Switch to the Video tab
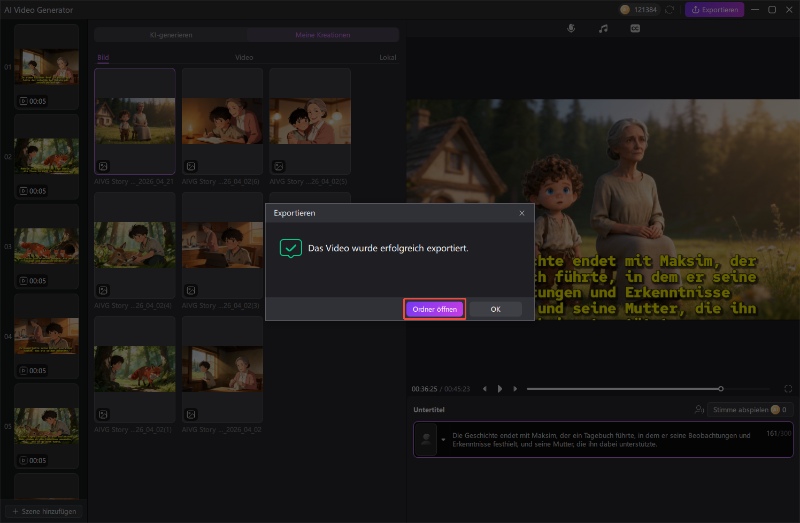The width and height of the screenshot is (800, 523). point(244,58)
